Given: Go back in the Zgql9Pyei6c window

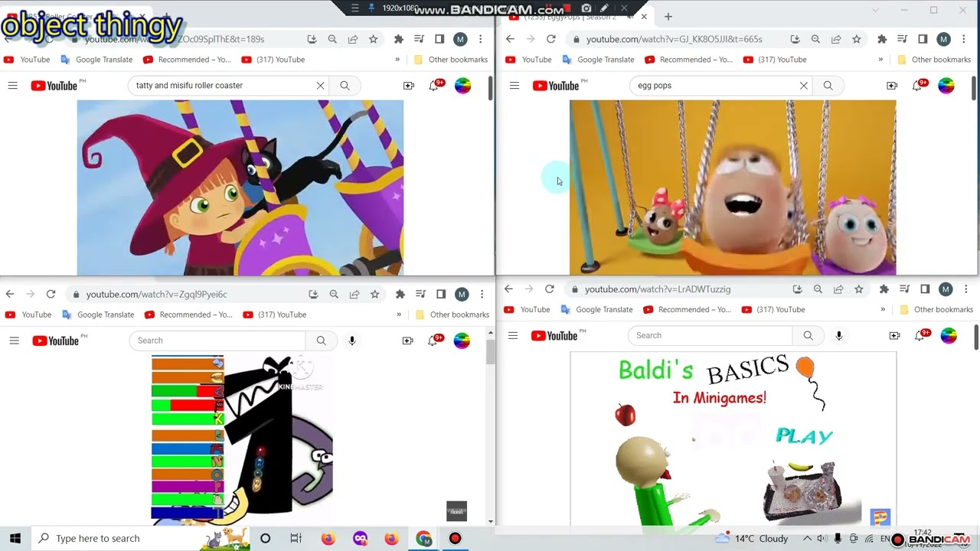Looking at the screenshot, I should pyautogui.click(x=10, y=294).
